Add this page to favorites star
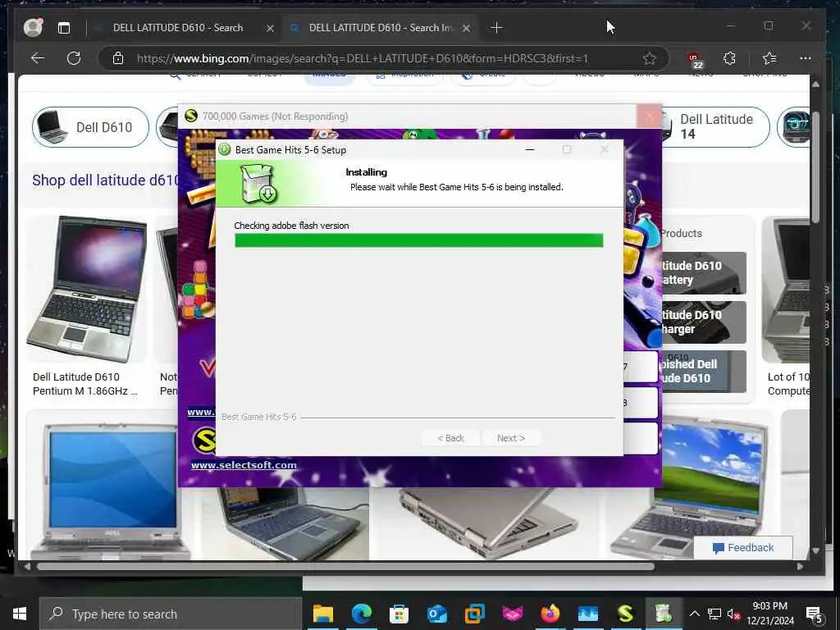This screenshot has width=840, height=630. pyautogui.click(x=650, y=58)
